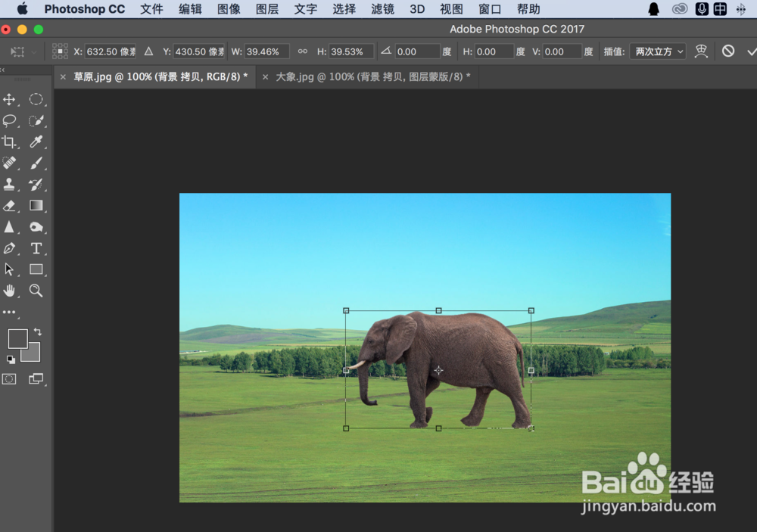The image size is (757, 532).
Task: Select the Brush tool
Action: [x=36, y=163]
